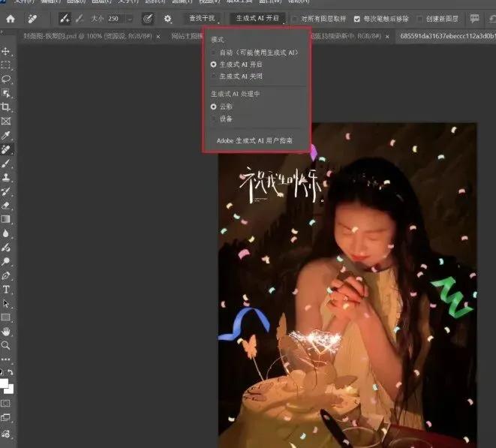Select 设备 processing radio option
This screenshot has width=496, height=448.
(x=214, y=119)
